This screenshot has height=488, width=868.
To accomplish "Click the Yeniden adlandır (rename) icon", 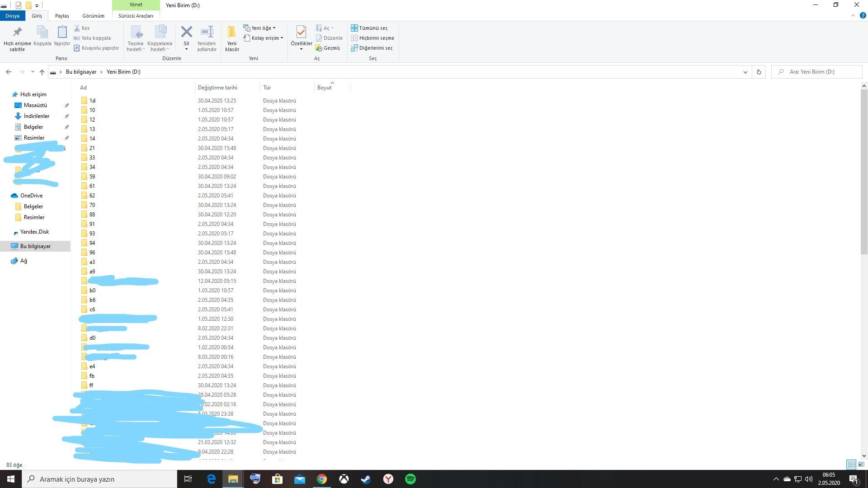I will [207, 33].
